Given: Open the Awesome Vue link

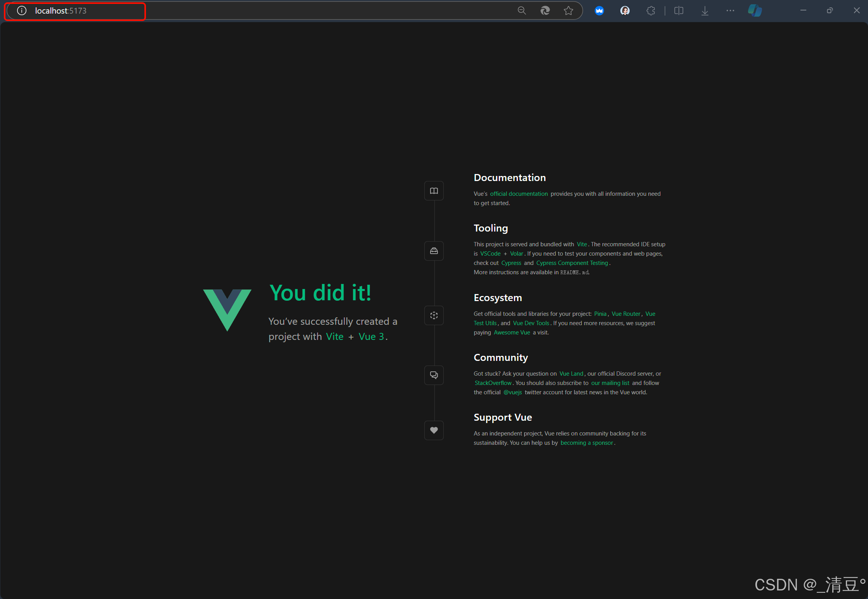Looking at the screenshot, I should 512,333.
